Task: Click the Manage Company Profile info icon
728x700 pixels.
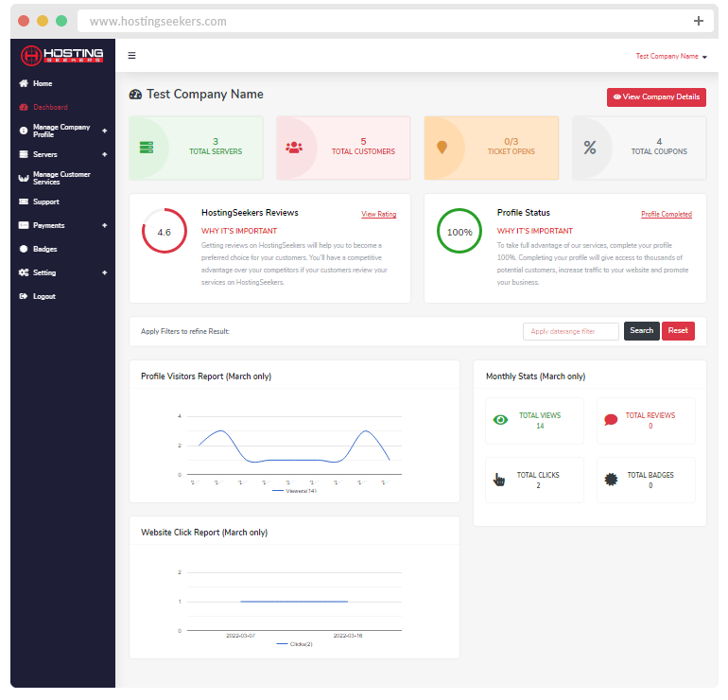Action: point(24,131)
